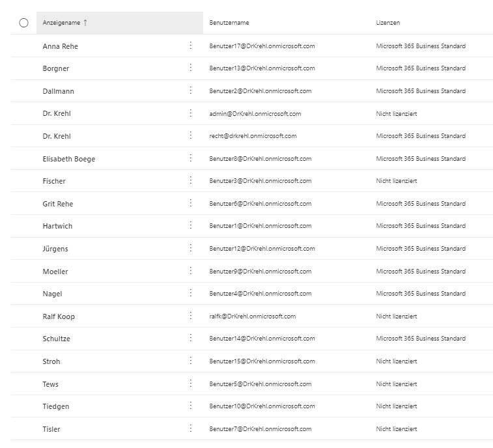The width and height of the screenshot is (493, 448).
Task: Click the Lizenzen column header
Action: click(388, 23)
